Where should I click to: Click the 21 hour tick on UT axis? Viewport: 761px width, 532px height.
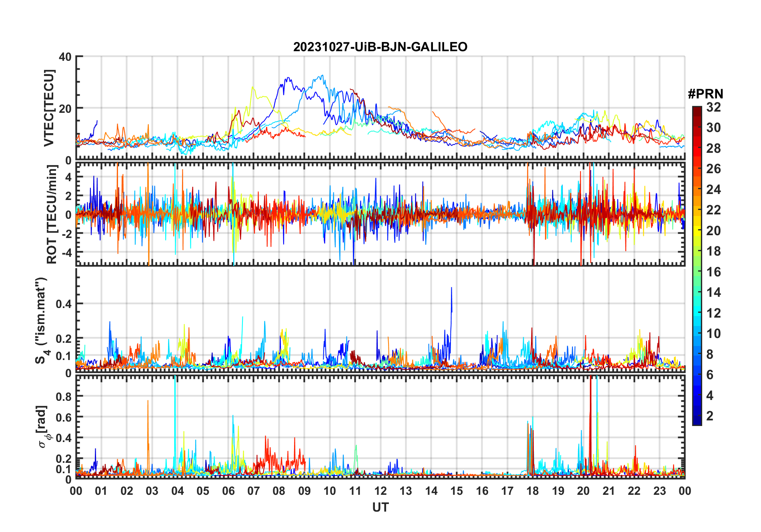coord(609,491)
